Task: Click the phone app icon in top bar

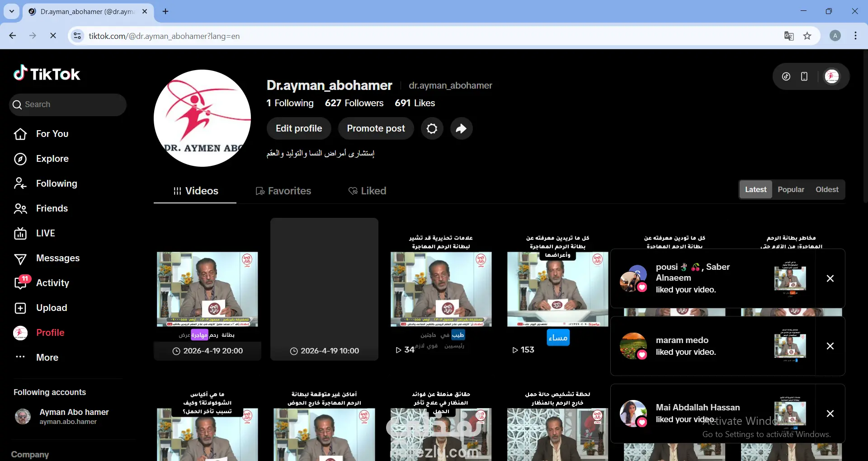Action: coord(804,76)
